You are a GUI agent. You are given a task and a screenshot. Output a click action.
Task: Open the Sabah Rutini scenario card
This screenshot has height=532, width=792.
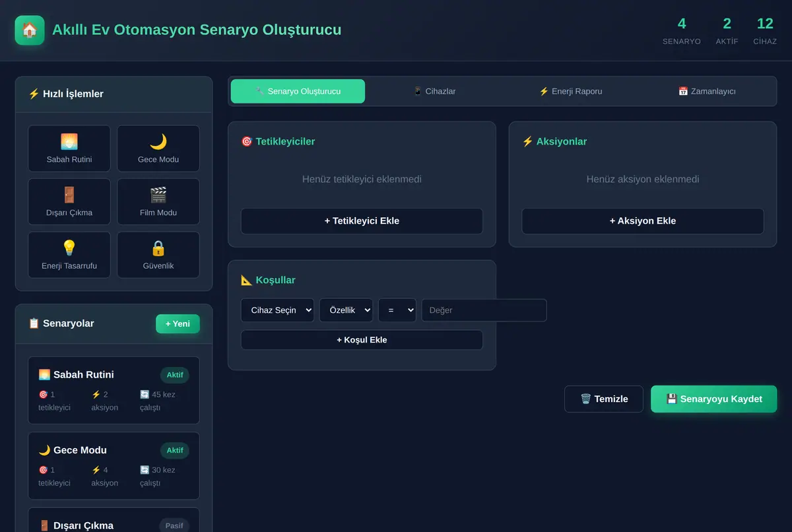pyautogui.click(x=114, y=390)
